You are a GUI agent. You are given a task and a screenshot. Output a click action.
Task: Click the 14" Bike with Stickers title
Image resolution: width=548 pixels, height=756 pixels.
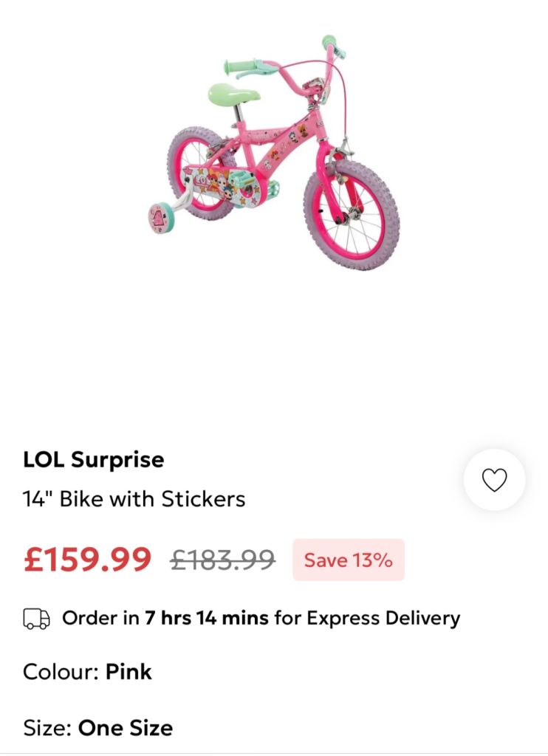(134, 499)
